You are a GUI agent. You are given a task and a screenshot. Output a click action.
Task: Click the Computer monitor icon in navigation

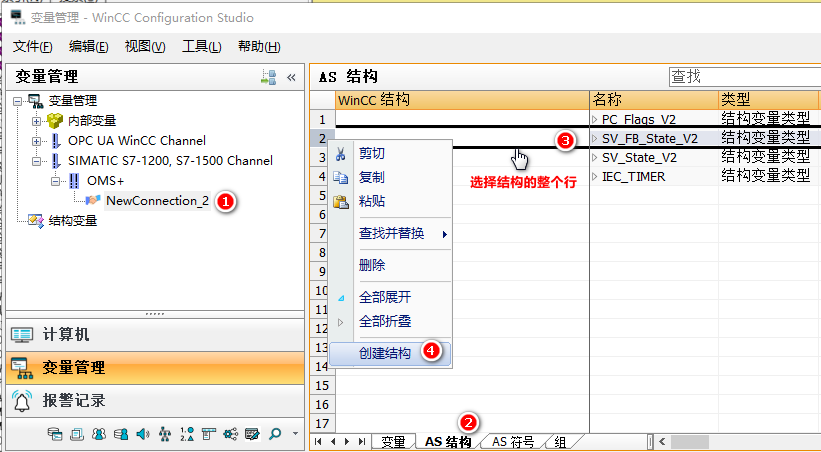point(22,334)
